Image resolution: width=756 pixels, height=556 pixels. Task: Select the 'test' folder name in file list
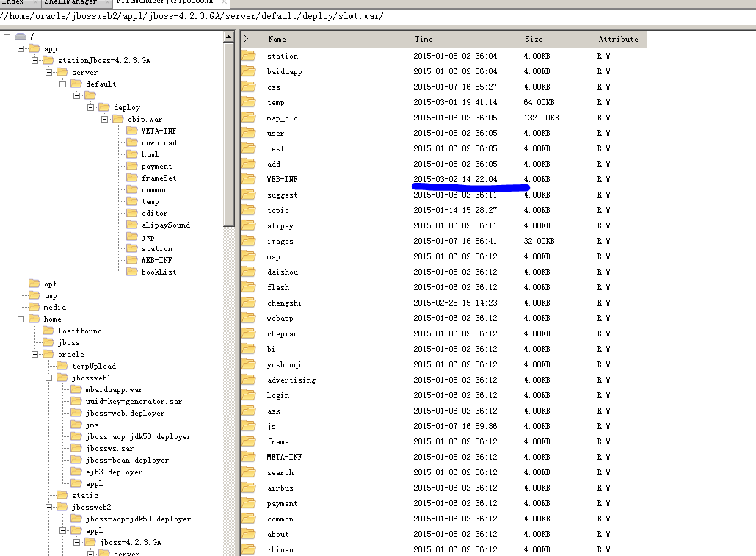(276, 148)
